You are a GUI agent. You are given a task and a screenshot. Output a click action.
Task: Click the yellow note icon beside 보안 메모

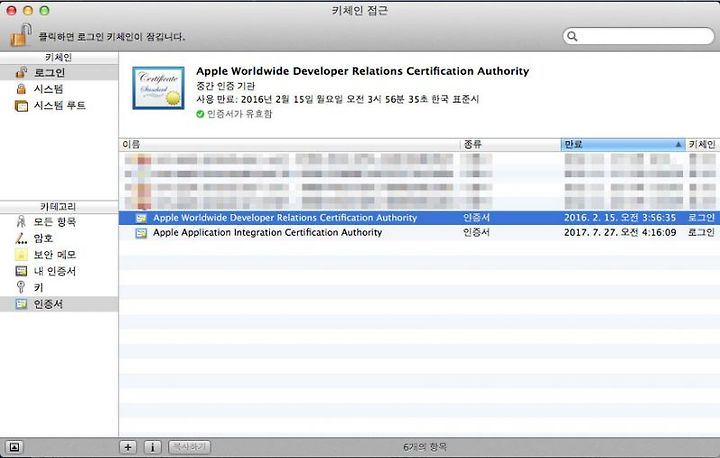click(21, 254)
